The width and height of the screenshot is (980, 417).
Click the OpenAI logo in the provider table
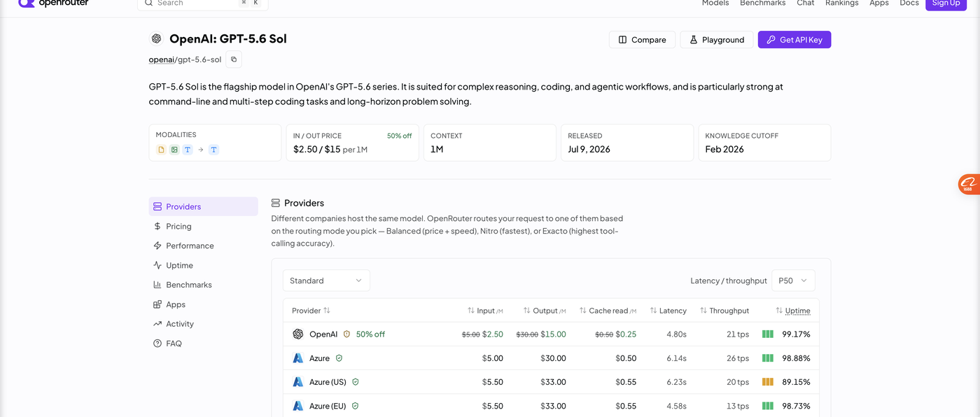click(x=298, y=334)
